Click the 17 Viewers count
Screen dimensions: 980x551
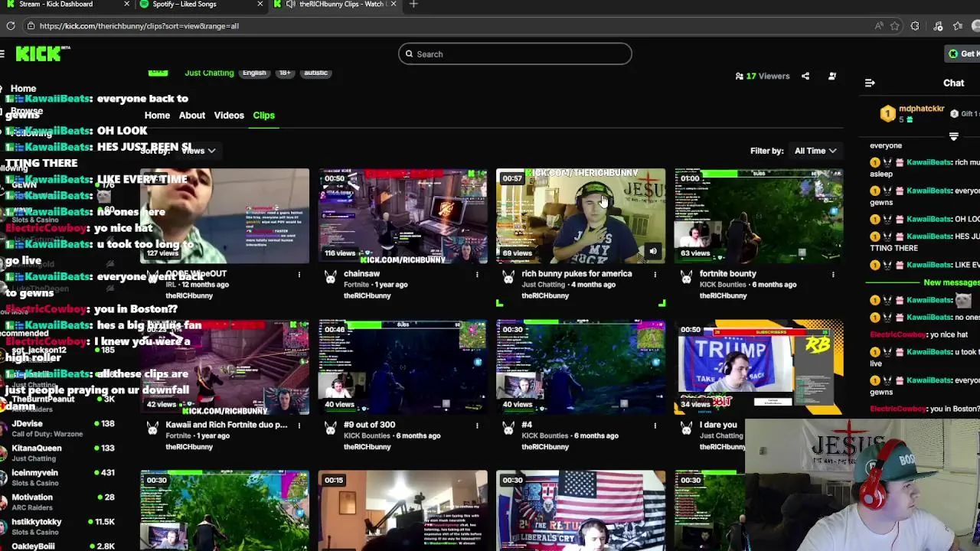[x=768, y=77]
